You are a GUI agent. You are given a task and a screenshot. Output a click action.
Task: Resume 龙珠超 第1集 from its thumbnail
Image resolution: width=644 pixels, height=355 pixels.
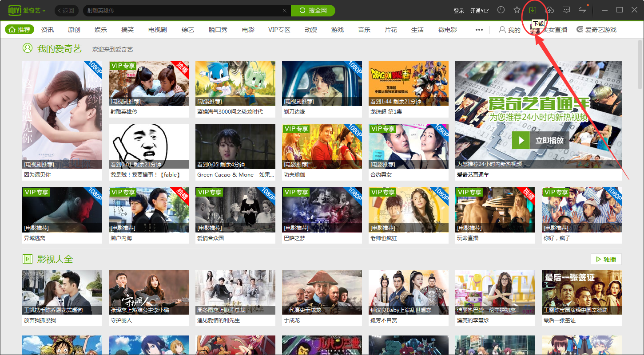pyautogui.click(x=409, y=83)
